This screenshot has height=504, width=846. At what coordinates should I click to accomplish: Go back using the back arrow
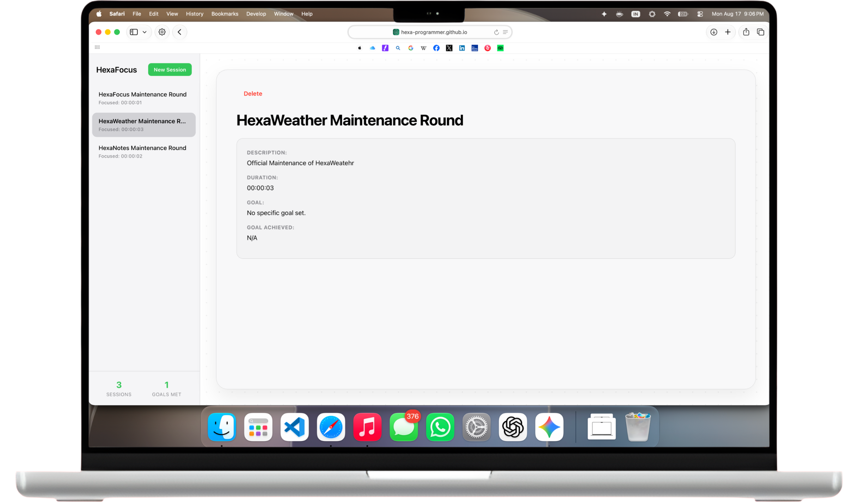click(x=180, y=32)
